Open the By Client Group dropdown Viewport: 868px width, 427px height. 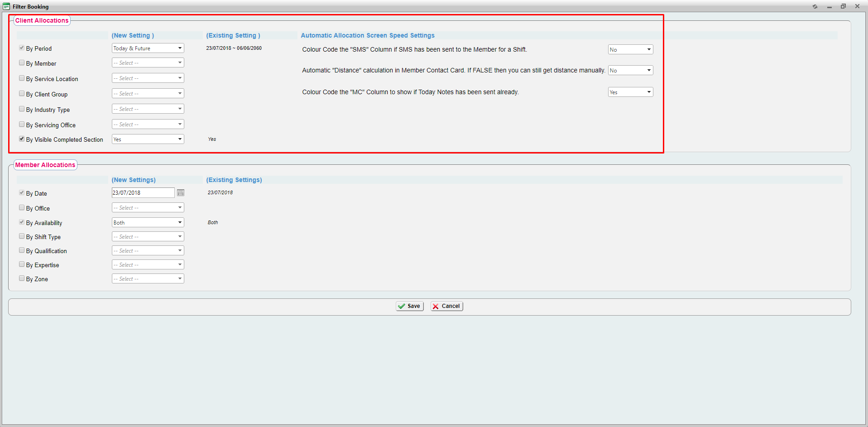click(148, 93)
